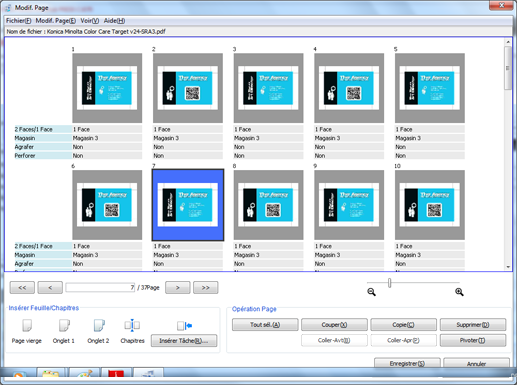Viewport: 517px width, 385px height.
Task: Click the Insérer Tâche button
Action: 184,341
